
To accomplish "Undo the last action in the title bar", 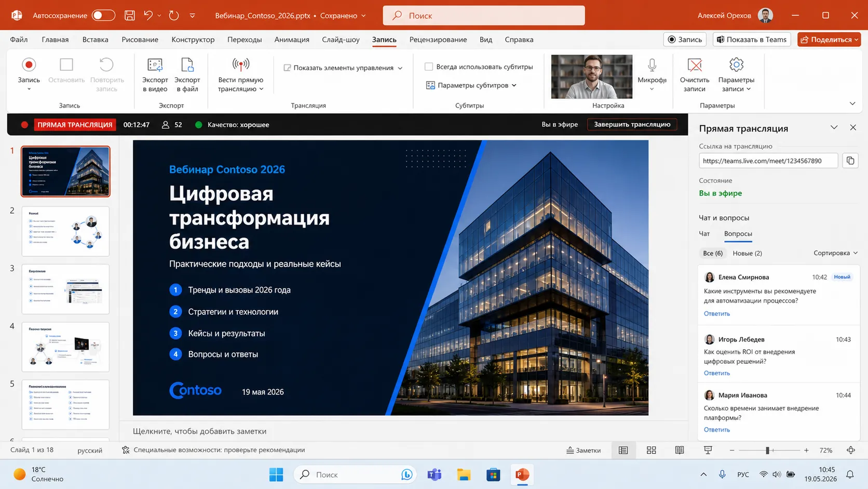I will (x=148, y=16).
